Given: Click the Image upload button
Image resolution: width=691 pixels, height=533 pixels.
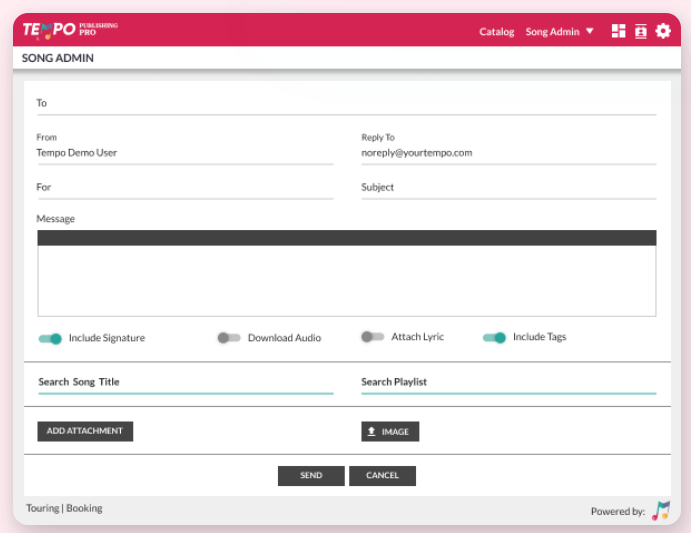Looking at the screenshot, I should tap(390, 431).
